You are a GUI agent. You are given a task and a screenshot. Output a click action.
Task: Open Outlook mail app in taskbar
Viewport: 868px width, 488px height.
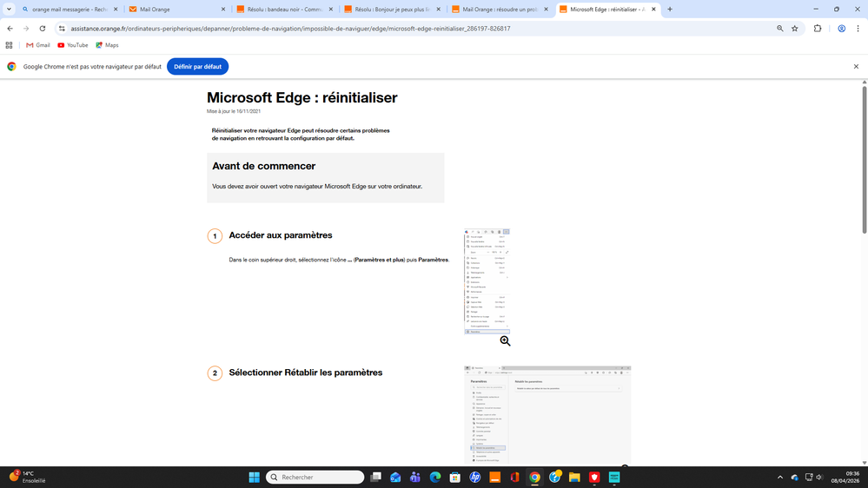coord(395,477)
